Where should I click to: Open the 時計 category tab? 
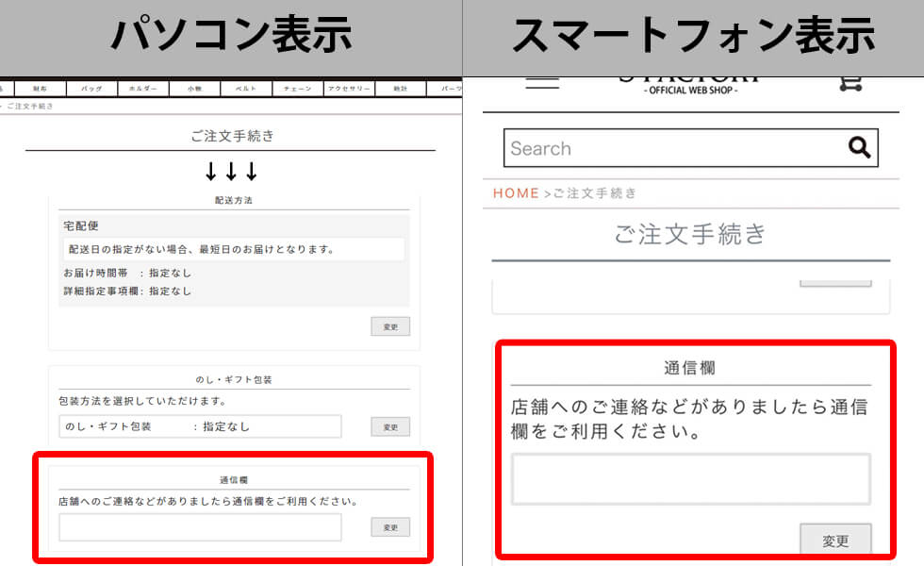tap(400, 89)
